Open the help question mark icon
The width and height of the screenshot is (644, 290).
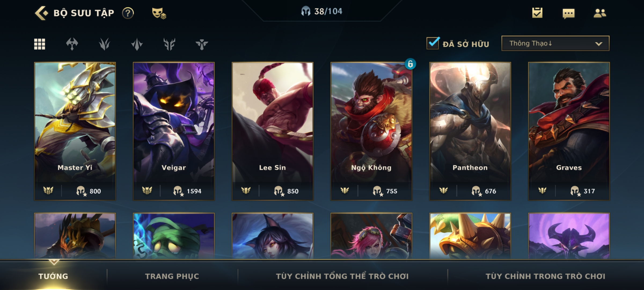[x=128, y=13]
